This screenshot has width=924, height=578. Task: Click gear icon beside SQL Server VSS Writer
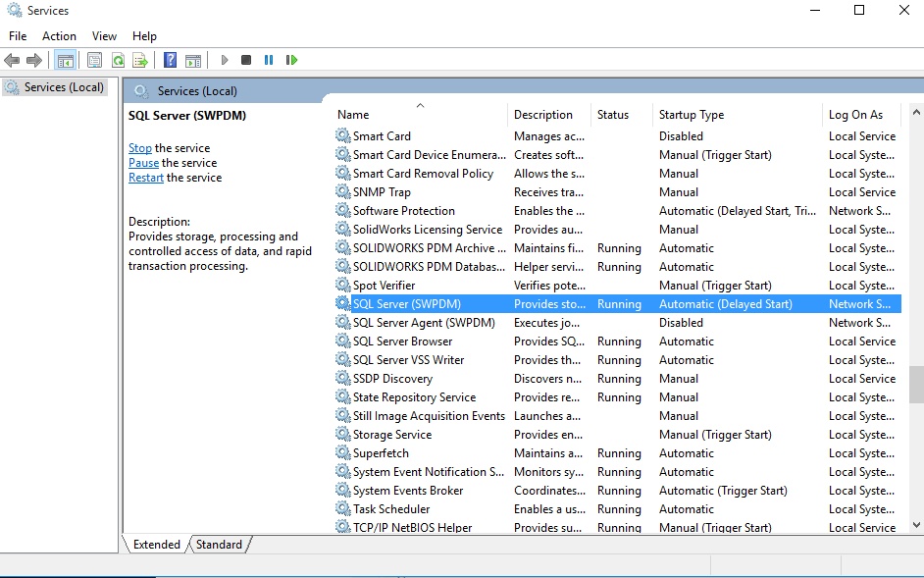point(343,360)
